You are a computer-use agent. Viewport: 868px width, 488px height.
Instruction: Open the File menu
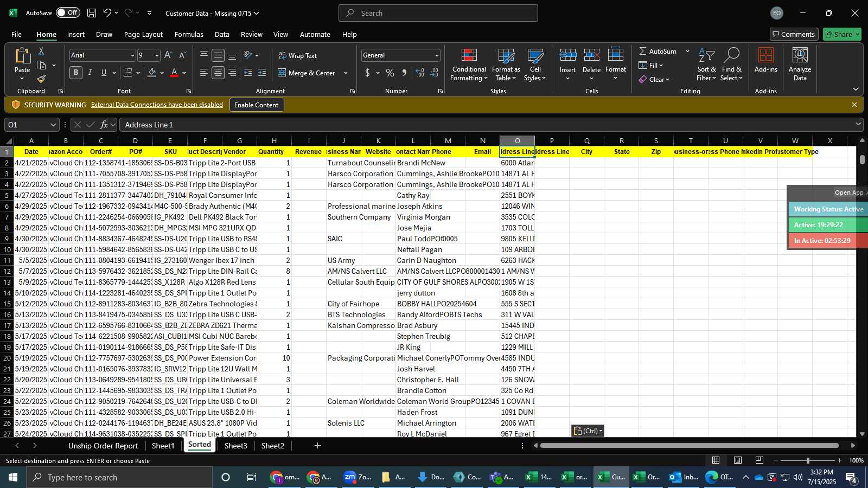(16, 34)
